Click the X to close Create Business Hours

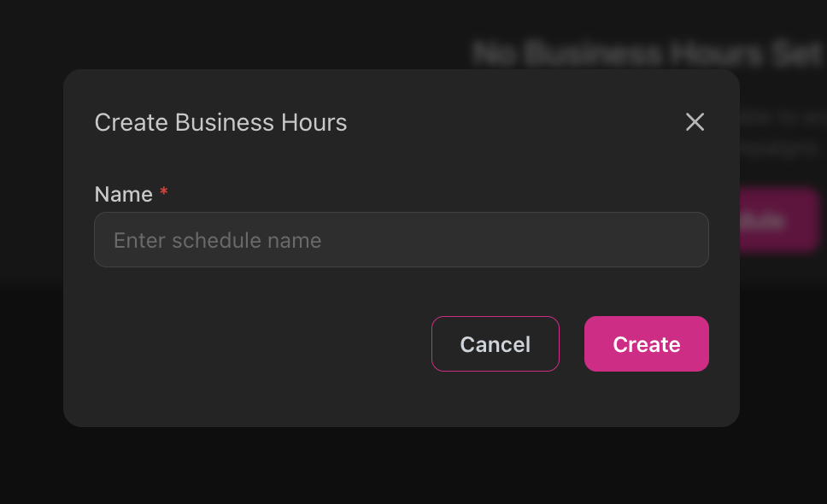coord(695,122)
